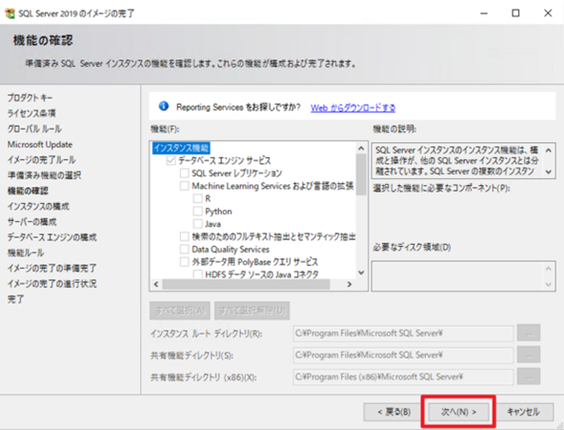
Task: Click the feature list scroll down arrow
Action: pyautogui.click(x=361, y=272)
